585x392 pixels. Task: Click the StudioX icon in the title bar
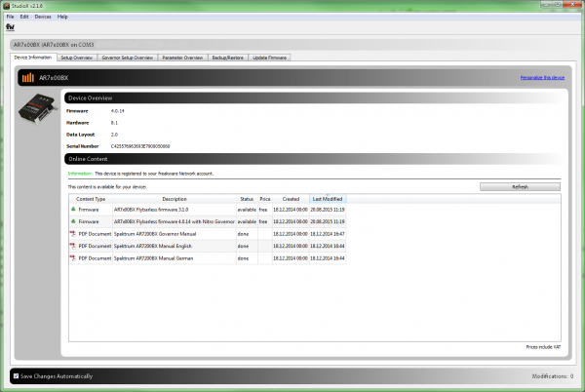pos(7,6)
